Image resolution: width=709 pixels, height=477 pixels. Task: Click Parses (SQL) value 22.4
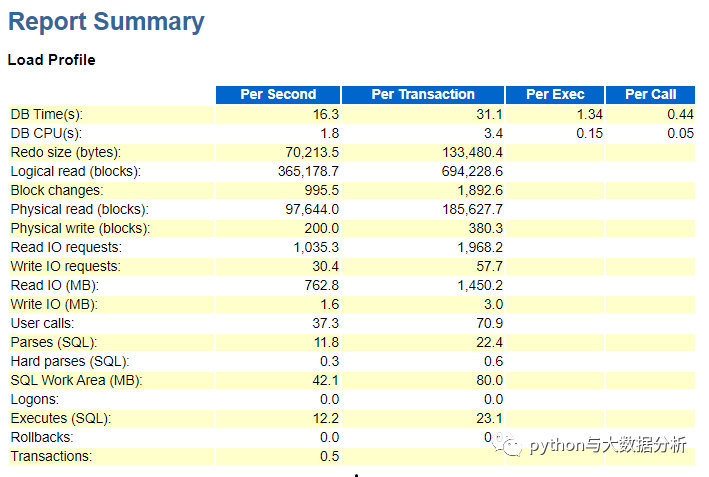click(489, 342)
